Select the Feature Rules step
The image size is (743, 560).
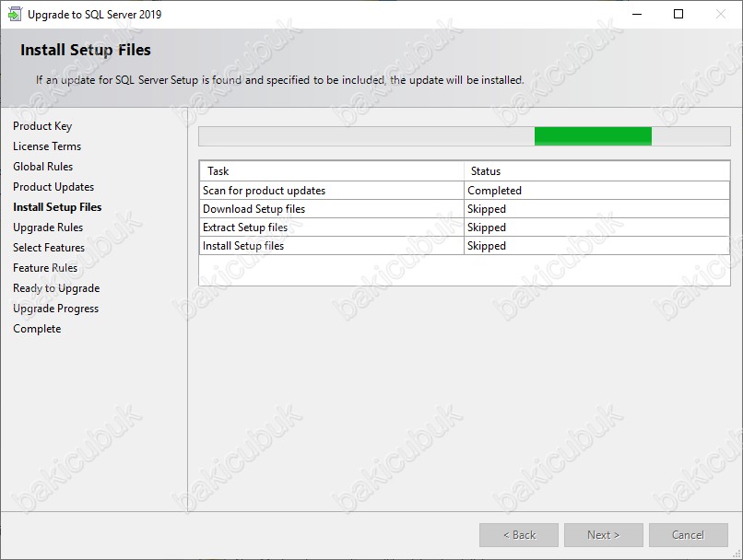point(45,268)
